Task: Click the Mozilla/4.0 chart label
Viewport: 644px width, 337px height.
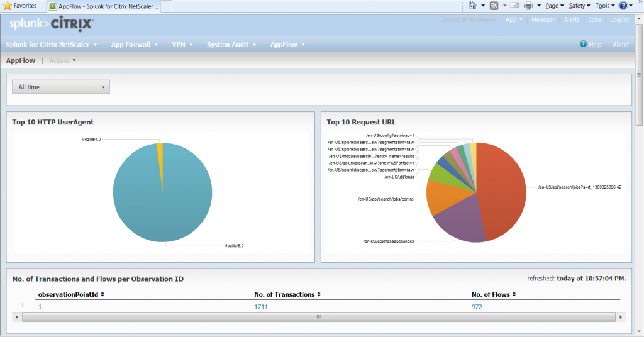Action: pos(91,139)
